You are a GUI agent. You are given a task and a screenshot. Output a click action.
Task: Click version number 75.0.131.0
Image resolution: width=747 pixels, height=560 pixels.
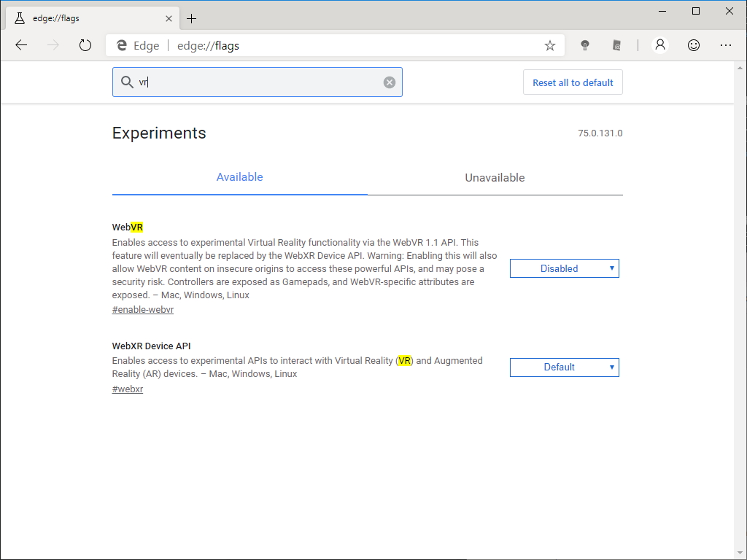(x=600, y=133)
